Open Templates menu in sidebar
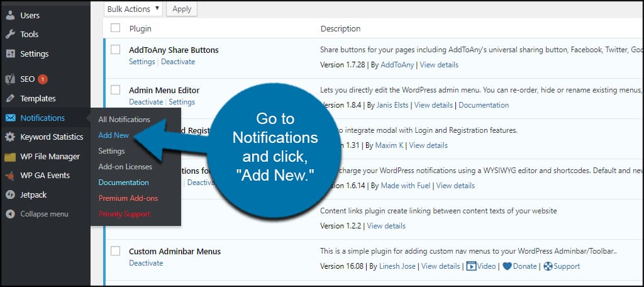Viewport: 644px width, 287px height. click(x=38, y=99)
